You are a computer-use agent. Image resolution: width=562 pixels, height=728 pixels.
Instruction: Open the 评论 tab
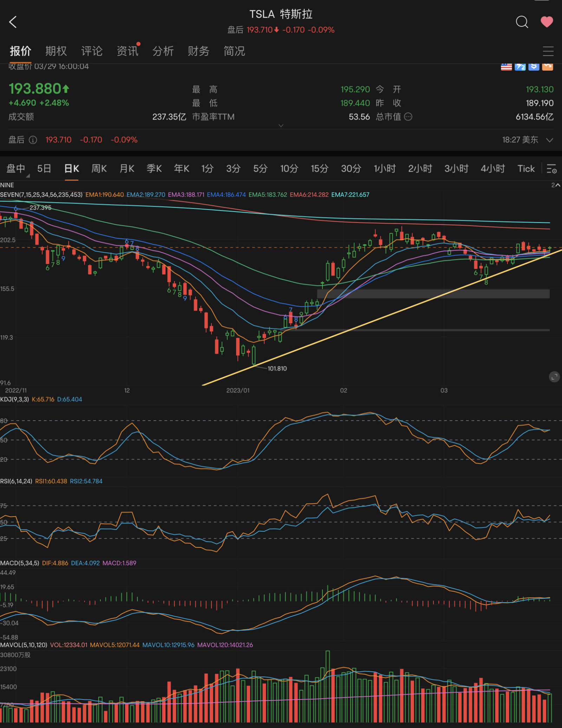92,51
